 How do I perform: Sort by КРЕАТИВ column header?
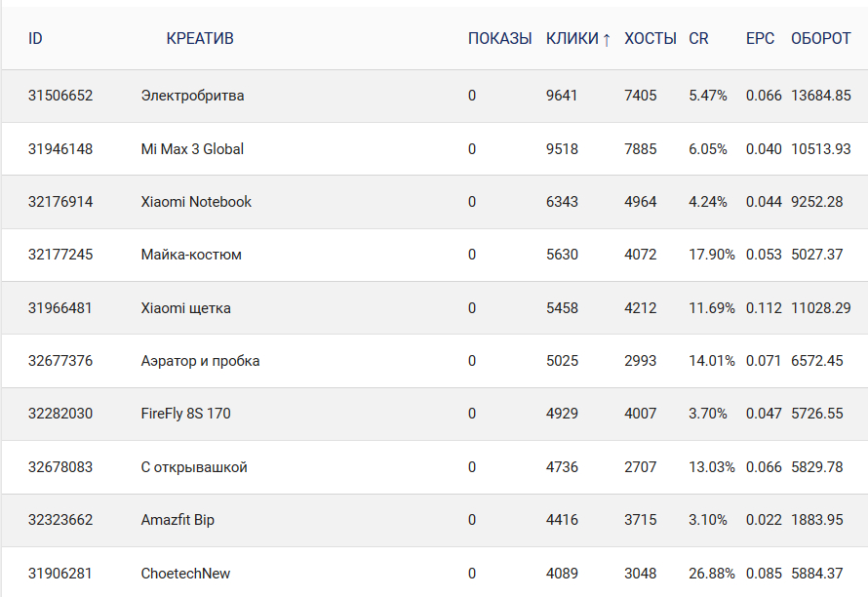(x=200, y=39)
